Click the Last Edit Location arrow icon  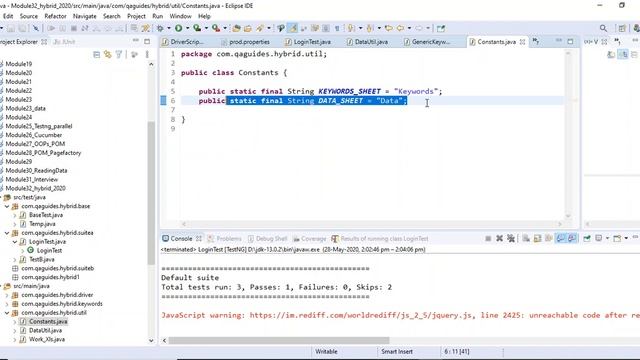(x=388, y=28)
